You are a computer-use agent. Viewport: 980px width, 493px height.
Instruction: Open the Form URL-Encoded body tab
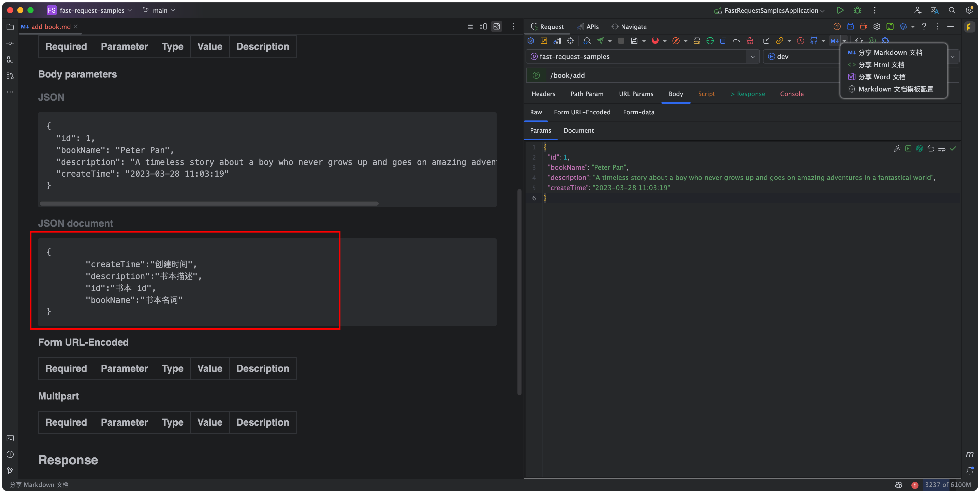pyautogui.click(x=582, y=112)
